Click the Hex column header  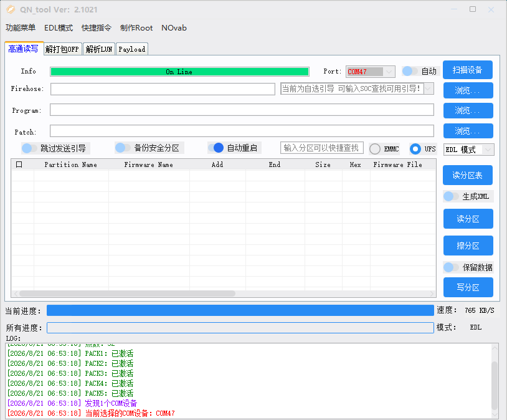[x=356, y=165]
